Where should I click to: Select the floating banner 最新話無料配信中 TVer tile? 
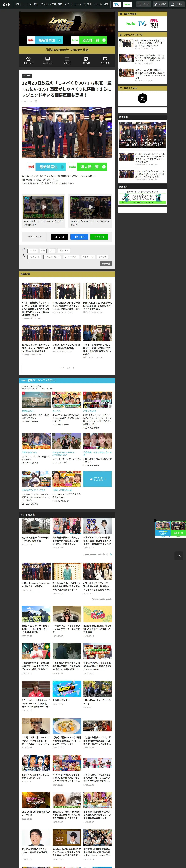point(163,529)
